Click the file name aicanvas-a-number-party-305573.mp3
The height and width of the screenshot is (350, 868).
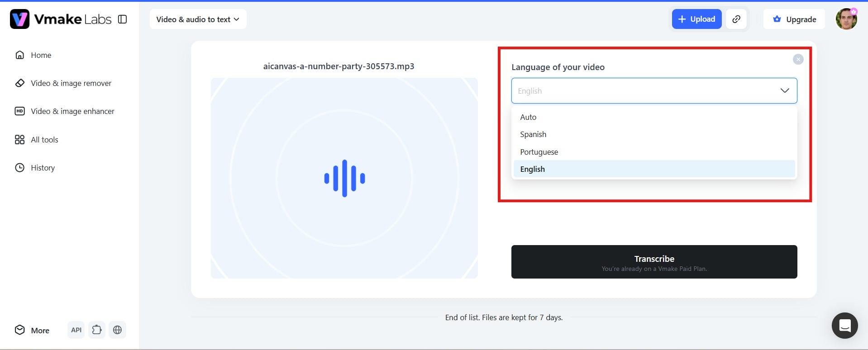[x=339, y=66]
